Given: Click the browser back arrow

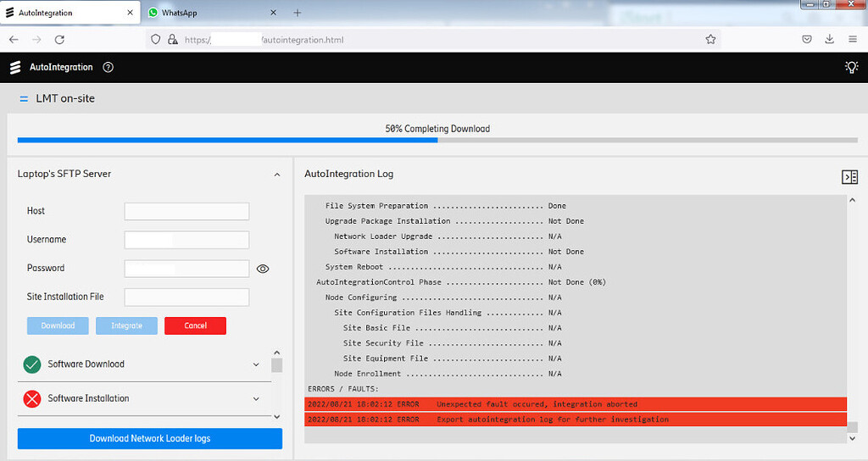Looking at the screenshot, I should 14,39.
